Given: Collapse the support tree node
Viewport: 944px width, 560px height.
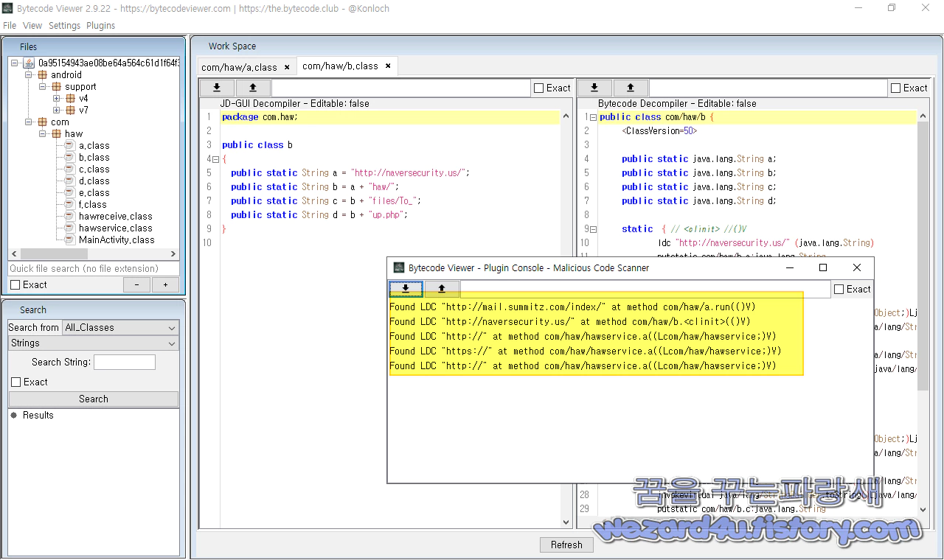Looking at the screenshot, I should click(43, 87).
